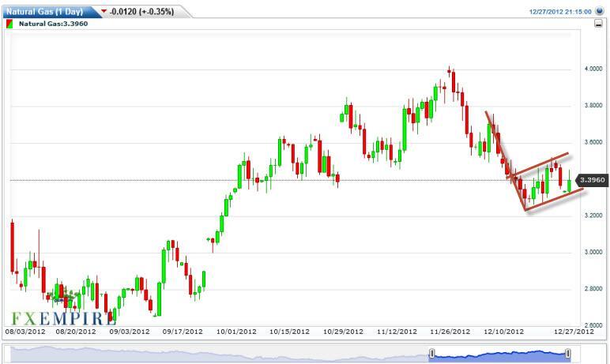Click the steep descending red trendline
Viewport: 610px width, 364px height.
(x=506, y=162)
